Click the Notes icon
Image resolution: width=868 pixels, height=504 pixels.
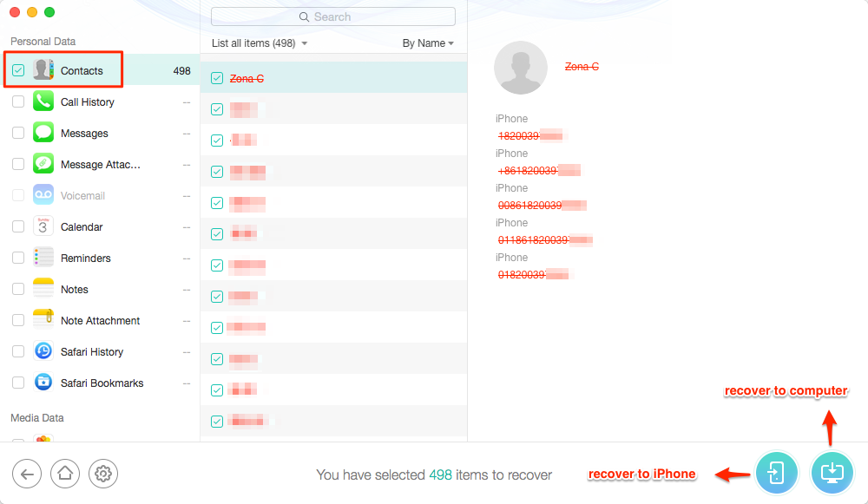[43, 289]
